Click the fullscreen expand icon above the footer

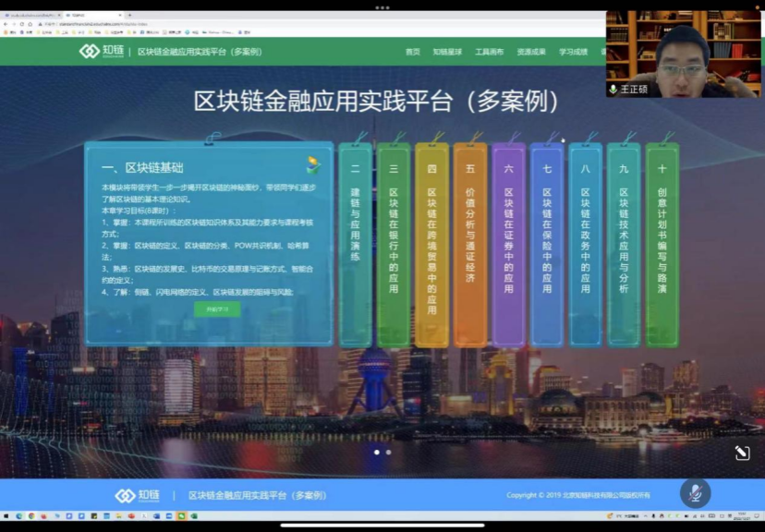(742, 452)
